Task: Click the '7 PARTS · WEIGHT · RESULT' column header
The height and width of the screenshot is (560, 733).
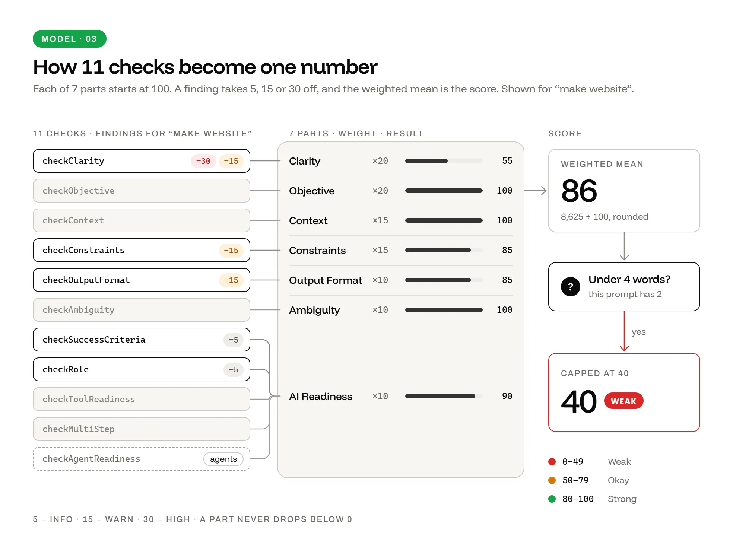Action: point(356,134)
